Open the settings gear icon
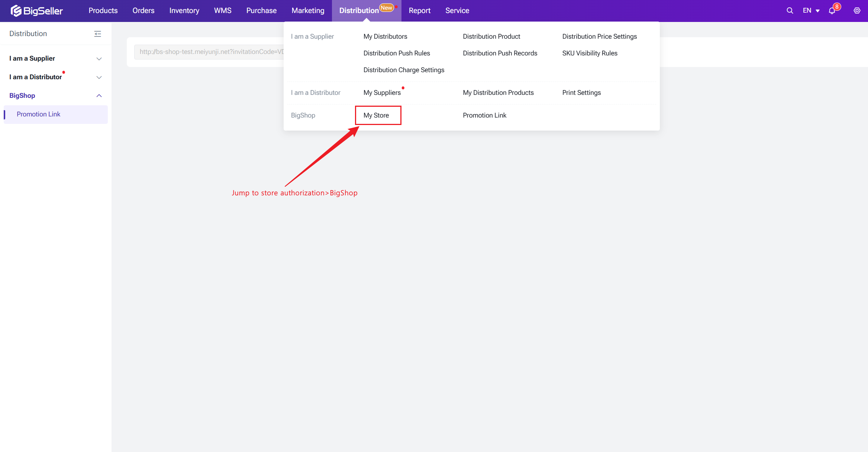 [x=857, y=11]
